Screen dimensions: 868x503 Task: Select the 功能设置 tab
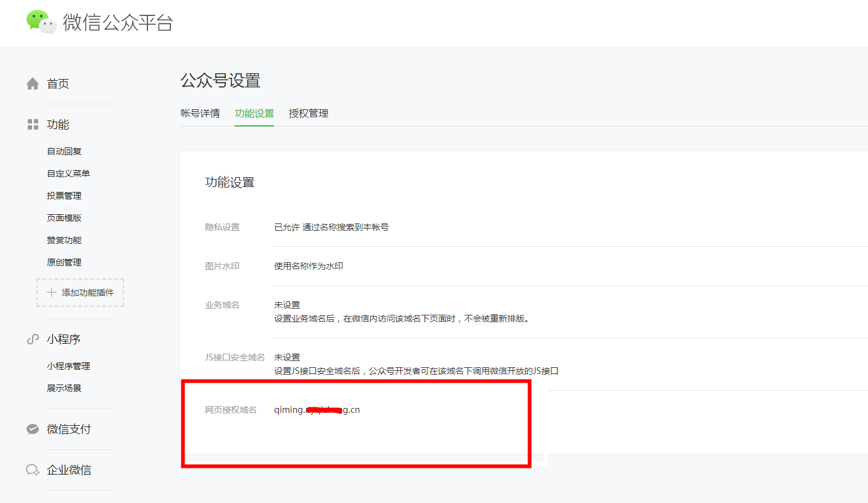[254, 114]
